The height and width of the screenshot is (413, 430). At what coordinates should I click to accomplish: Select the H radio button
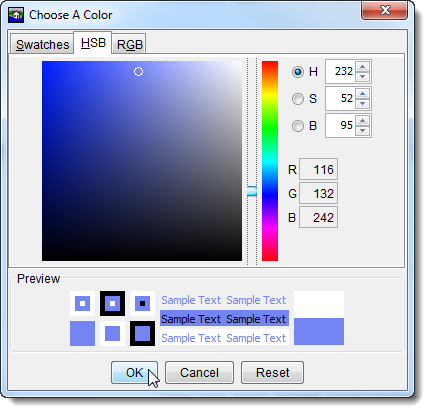pyautogui.click(x=298, y=72)
